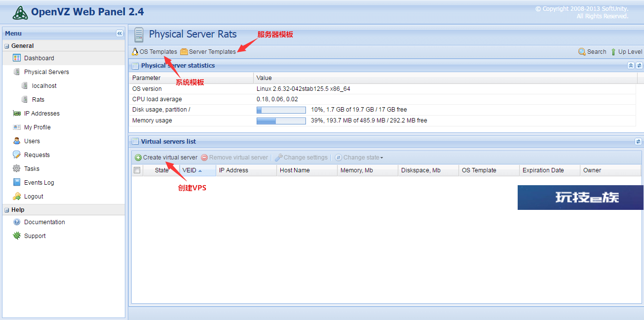Sort by the OS Template column header
The width and height of the screenshot is (644, 320).
(x=489, y=170)
